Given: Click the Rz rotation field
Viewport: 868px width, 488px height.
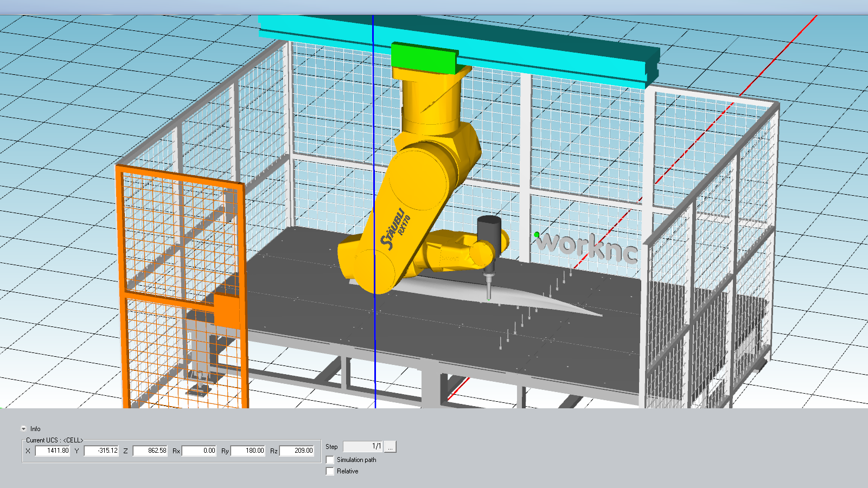Looking at the screenshot, I should [x=297, y=451].
